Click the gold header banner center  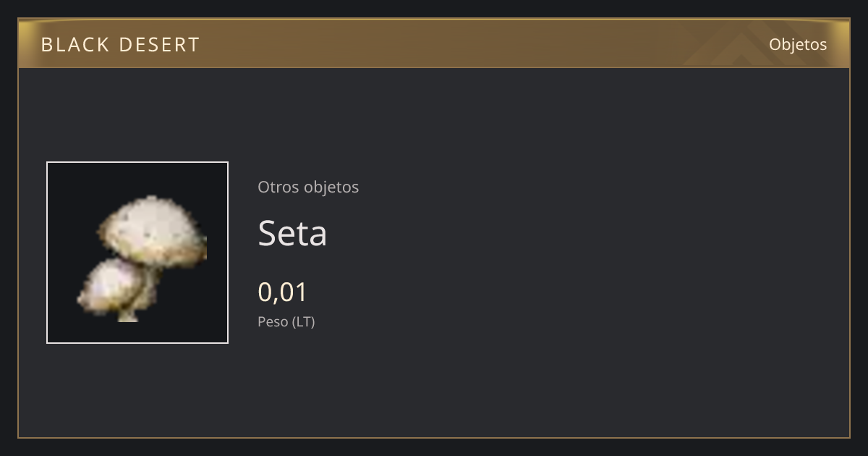click(434, 43)
